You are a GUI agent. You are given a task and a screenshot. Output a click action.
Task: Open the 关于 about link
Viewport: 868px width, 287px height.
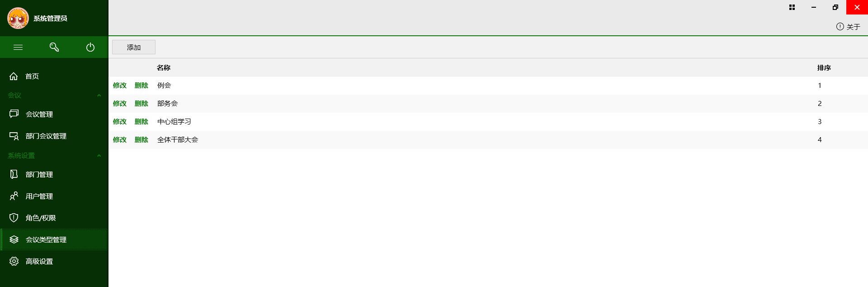point(848,27)
